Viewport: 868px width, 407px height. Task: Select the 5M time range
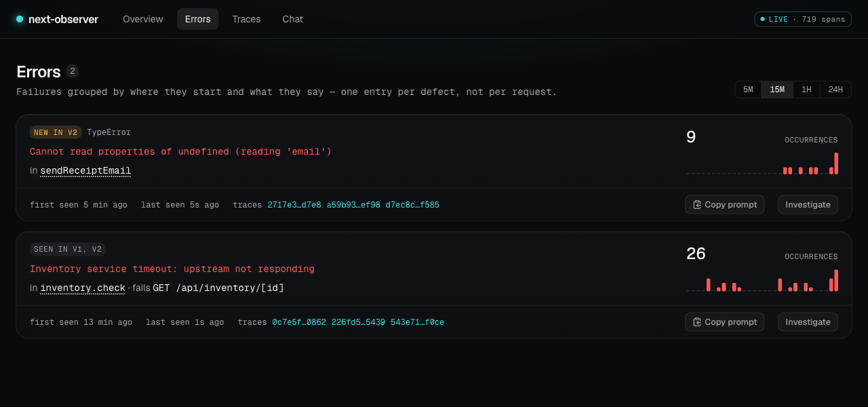click(x=748, y=90)
